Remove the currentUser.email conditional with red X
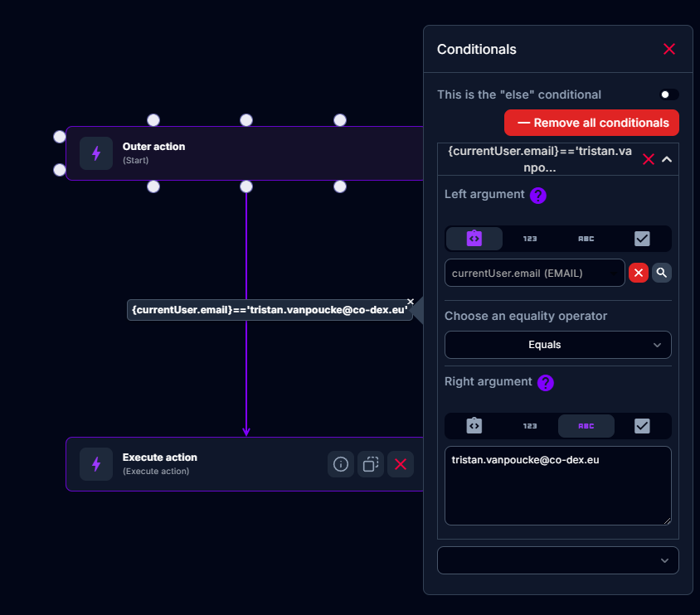The width and height of the screenshot is (700, 615). 649,159
